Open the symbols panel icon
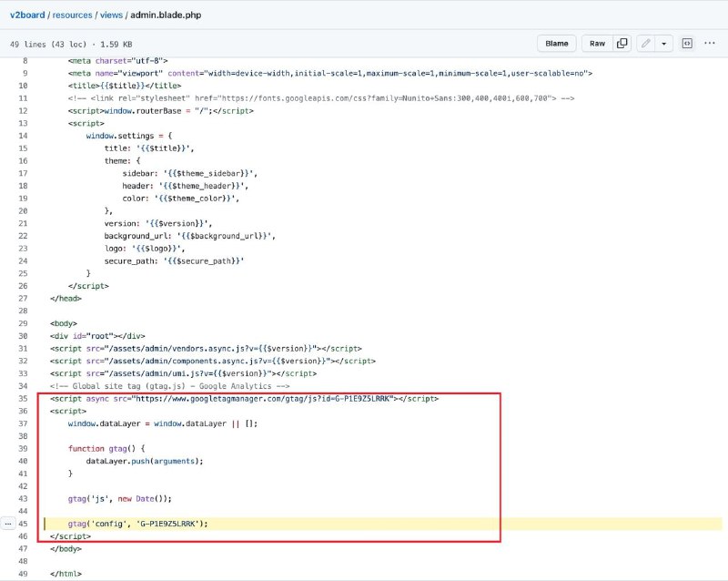The width and height of the screenshot is (728, 581). point(687,43)
